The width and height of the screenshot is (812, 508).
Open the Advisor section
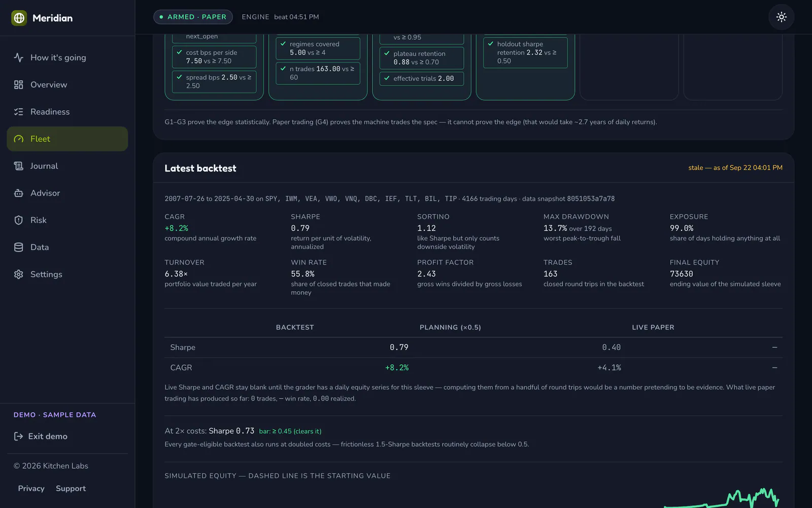point(67,193)
